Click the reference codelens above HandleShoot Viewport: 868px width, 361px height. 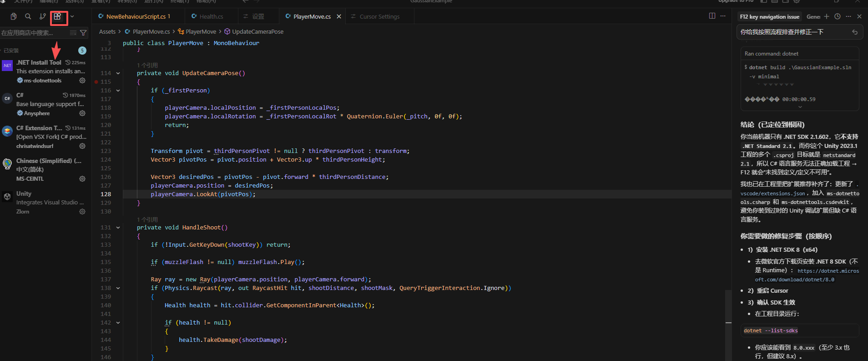click(147, 220)
